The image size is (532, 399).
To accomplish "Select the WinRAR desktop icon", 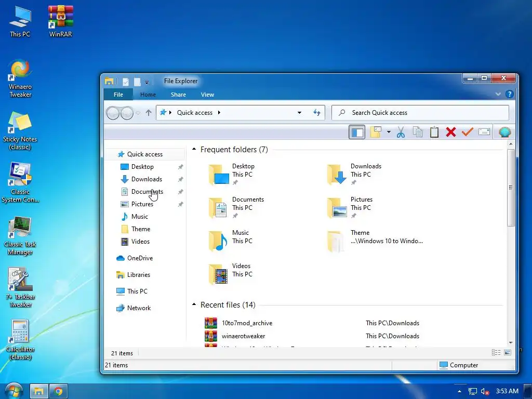I will [60, 21].
